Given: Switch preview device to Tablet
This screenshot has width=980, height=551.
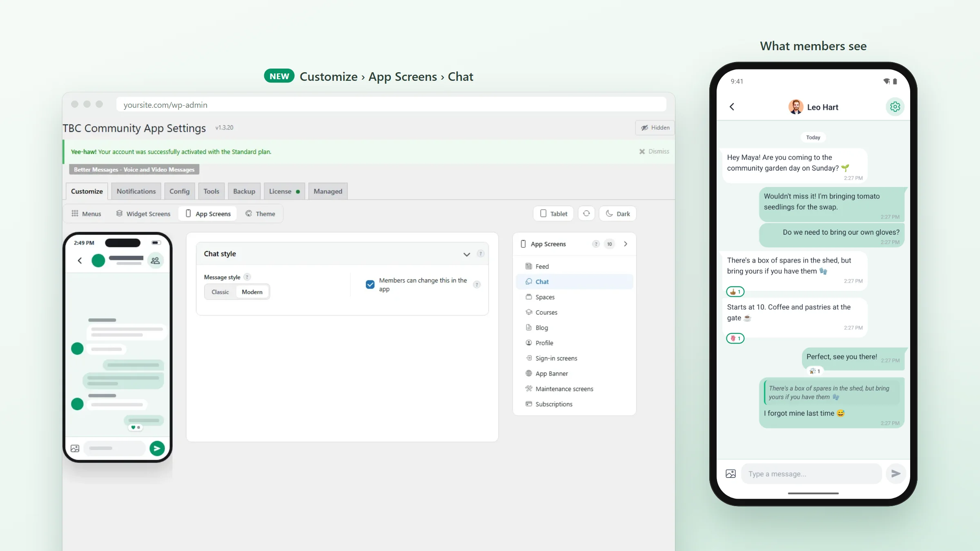Looking at the screenshot, I should click(553, 213).
